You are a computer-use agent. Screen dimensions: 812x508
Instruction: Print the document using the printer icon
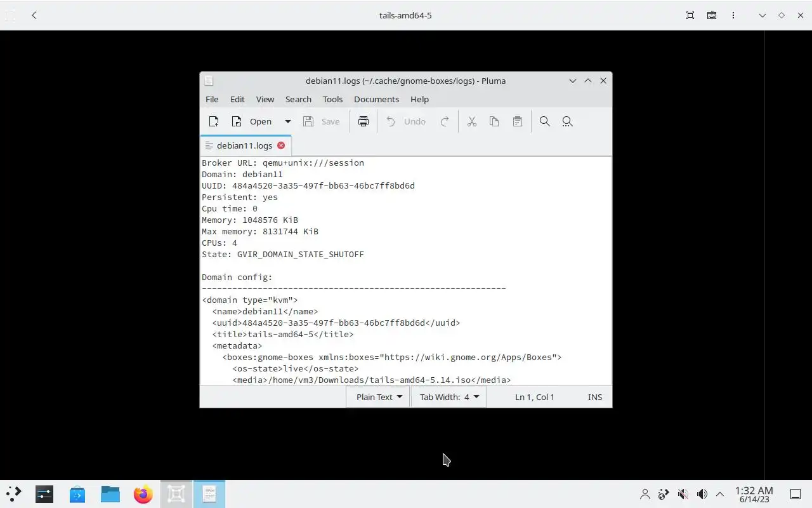(363, 121)
